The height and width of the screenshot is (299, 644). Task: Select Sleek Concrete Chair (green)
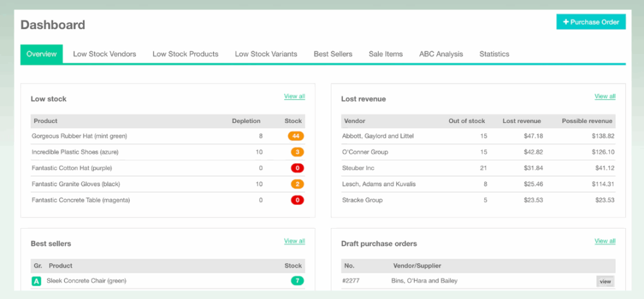[x=87, y=281]
